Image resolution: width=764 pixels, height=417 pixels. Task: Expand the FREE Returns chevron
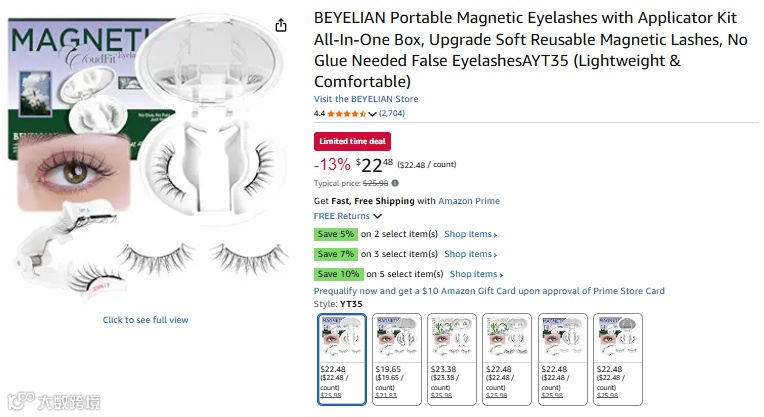coord(377,216)
